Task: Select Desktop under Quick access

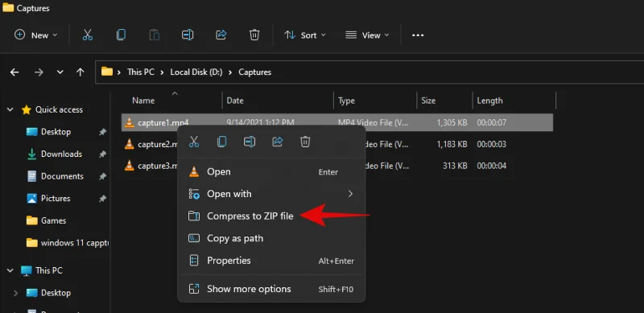Action: click(56, 132)
